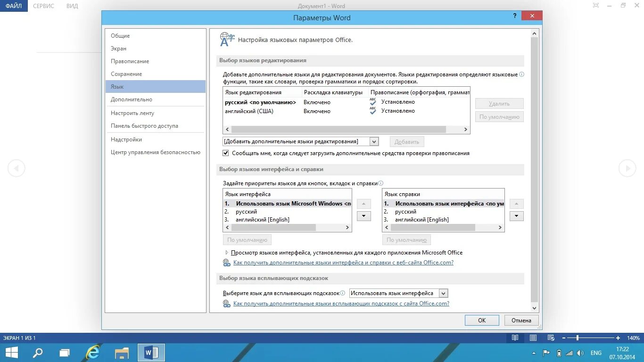Click the previous page left arrow in Word window
Screen dimensions: 644x362
17,168
